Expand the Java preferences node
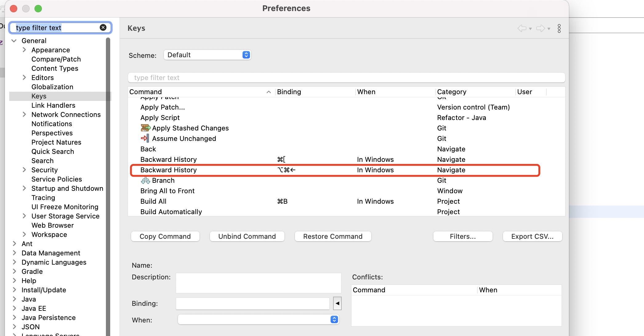Image resolution: width=644 pixels, height=336 pixels. [14, 299]
